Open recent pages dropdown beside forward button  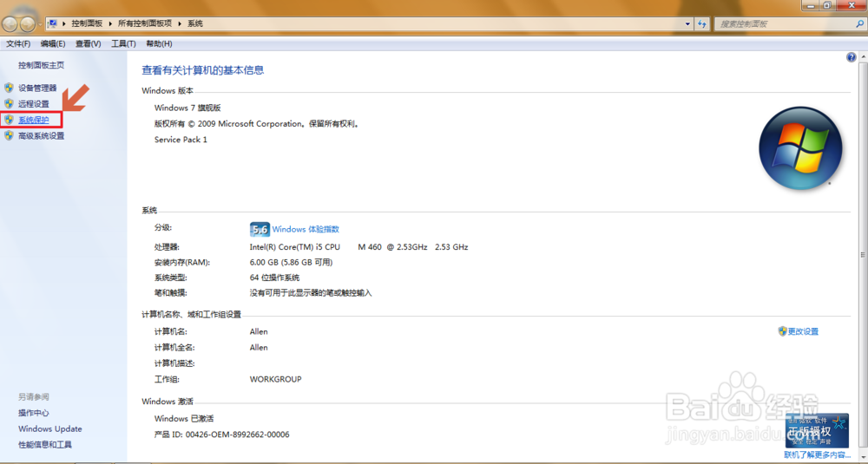tap(40, 24)
